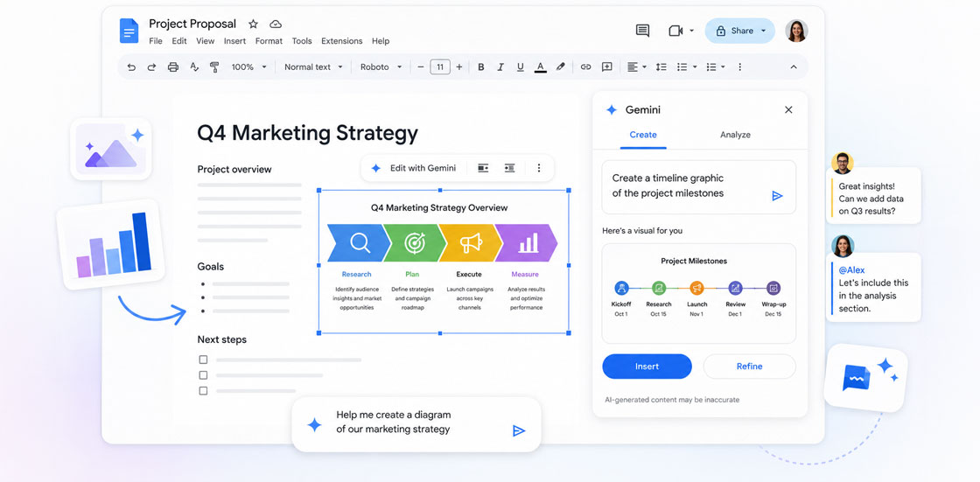Screen dimensions: 980x482
Task: Expand the Share button dropdown arrow
Action: coord(764,31)
